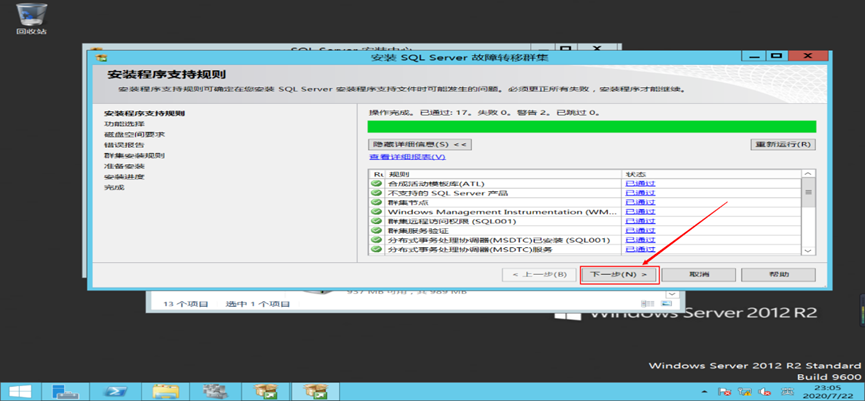Click the green rule-check progress bar
The height and width of the screenshot is (401, 865).
(x=592, y=127)
